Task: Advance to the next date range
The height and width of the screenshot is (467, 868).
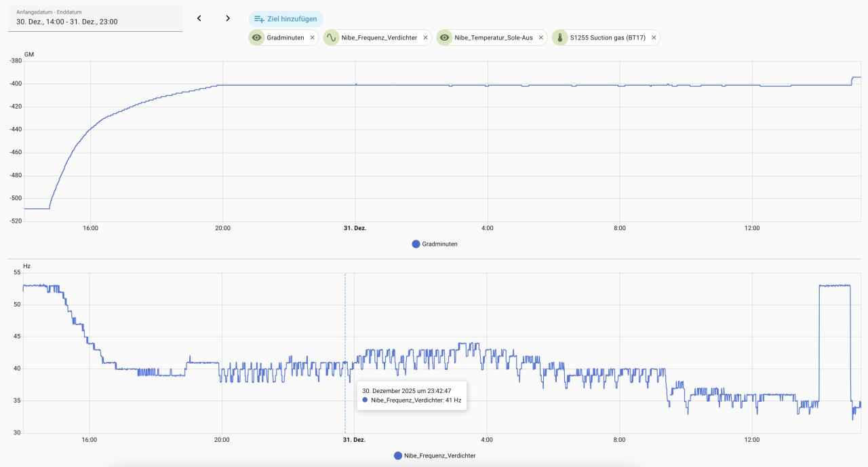Action: [x=228, y=18]
